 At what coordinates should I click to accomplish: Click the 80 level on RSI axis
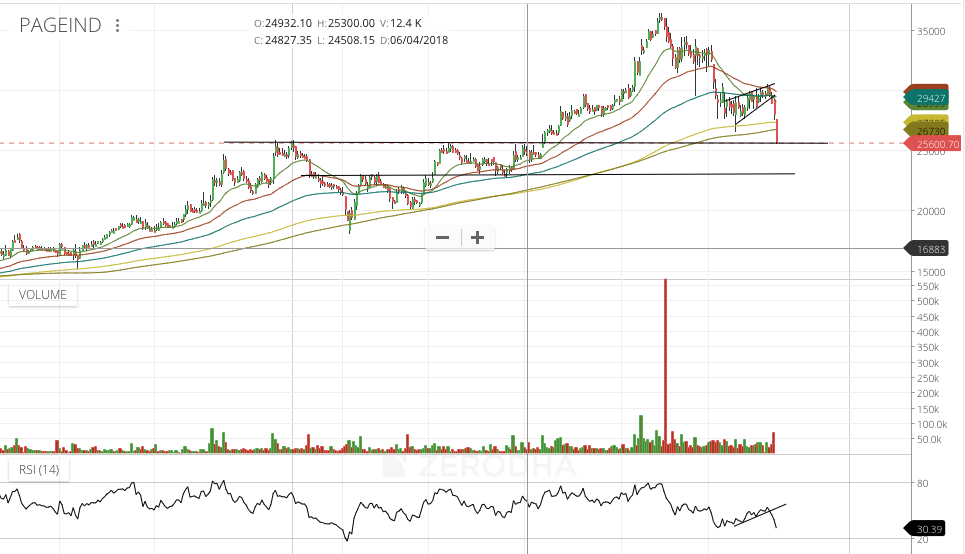coord(924,483)
